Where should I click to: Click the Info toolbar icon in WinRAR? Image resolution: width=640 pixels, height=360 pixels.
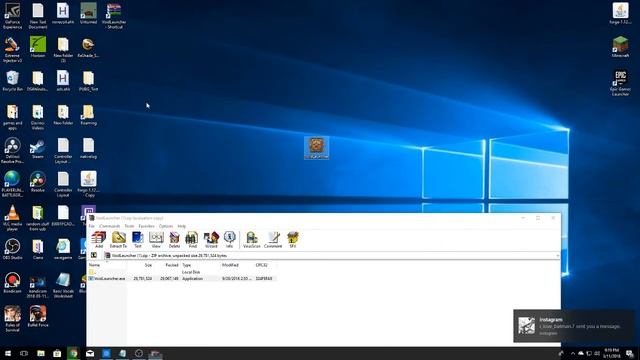pos(229,240)
